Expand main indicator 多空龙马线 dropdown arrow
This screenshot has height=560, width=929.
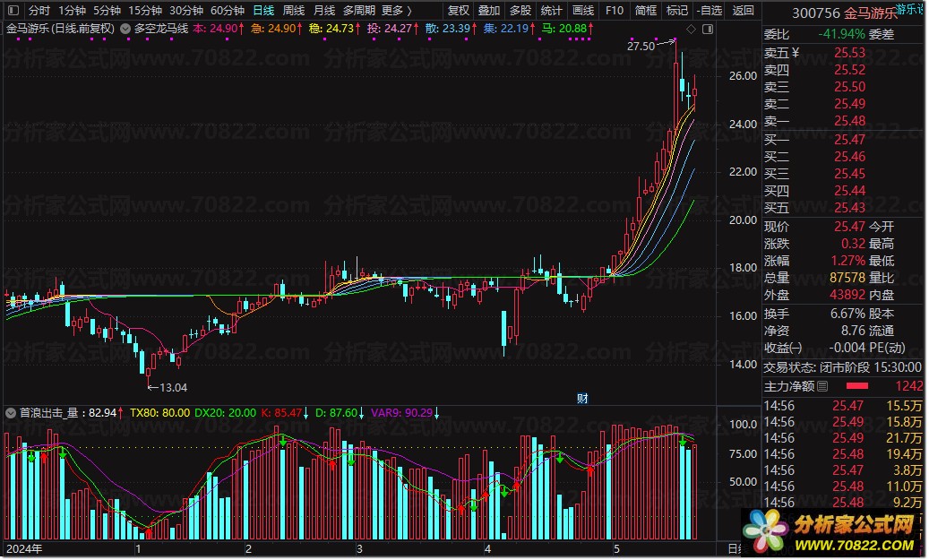[x=125, y=29]
